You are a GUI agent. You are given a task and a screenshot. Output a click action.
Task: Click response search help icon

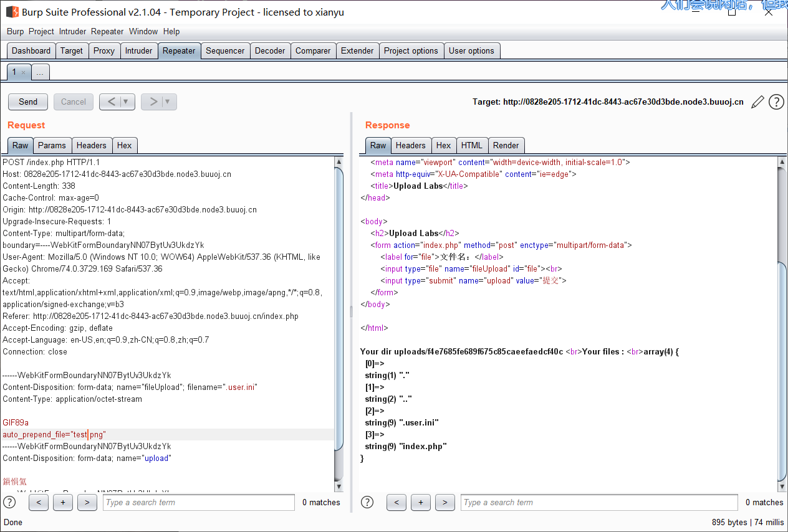pos(367,502)
